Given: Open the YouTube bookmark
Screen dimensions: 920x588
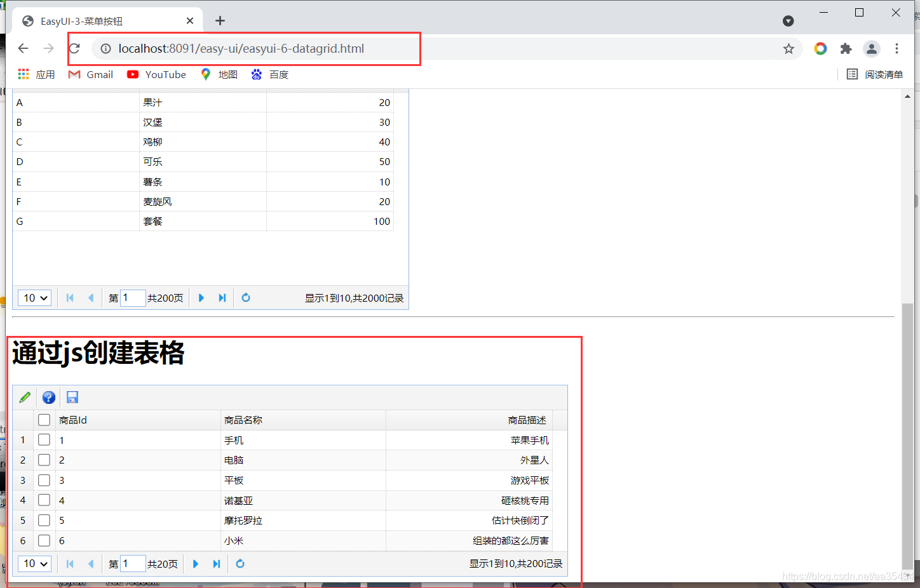Looking at the screenshot, I should click(x=156, y=74).
